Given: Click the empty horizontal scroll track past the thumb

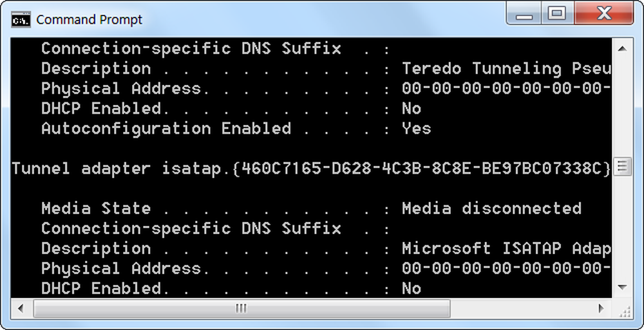Looking at the screenshot, I should click(x=520, y=308).
